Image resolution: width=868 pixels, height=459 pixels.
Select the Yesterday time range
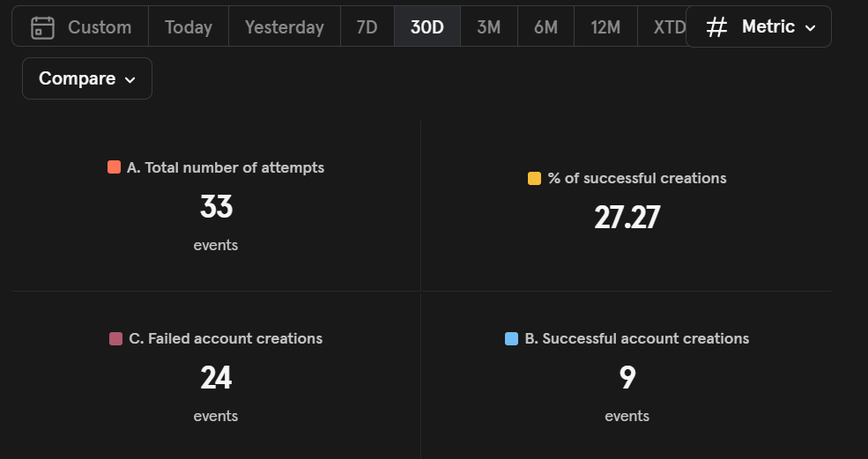284,27
